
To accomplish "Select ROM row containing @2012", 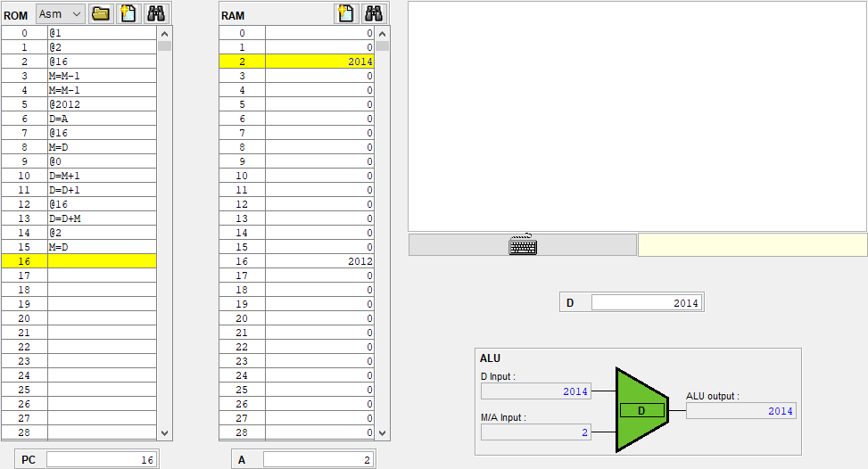I will [x=102, y=104].
